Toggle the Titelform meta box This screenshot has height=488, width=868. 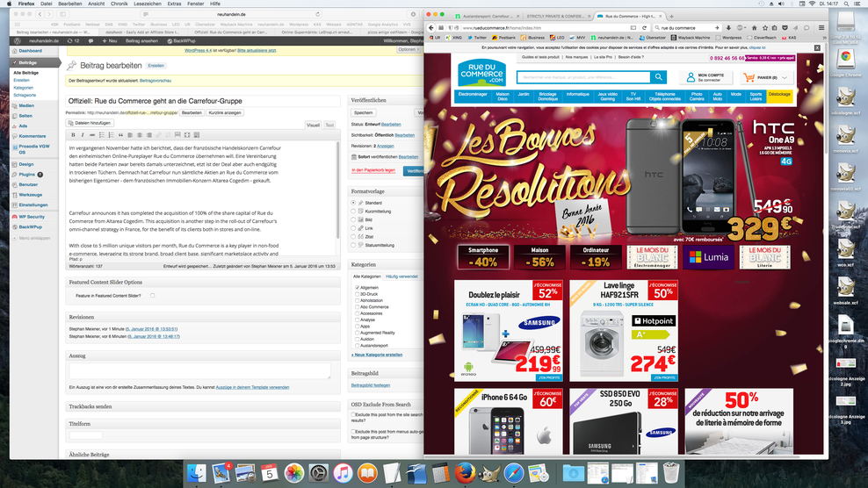[x=203, y=424]
